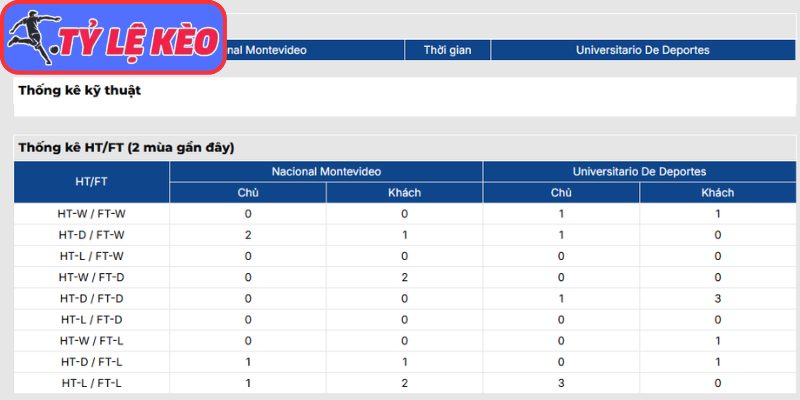Select Nacional Chủ value 0 in HT-W / FT-W row
The height and width of the screenshot is (400, 800).
pyautogui.click(x=248, y=214)
